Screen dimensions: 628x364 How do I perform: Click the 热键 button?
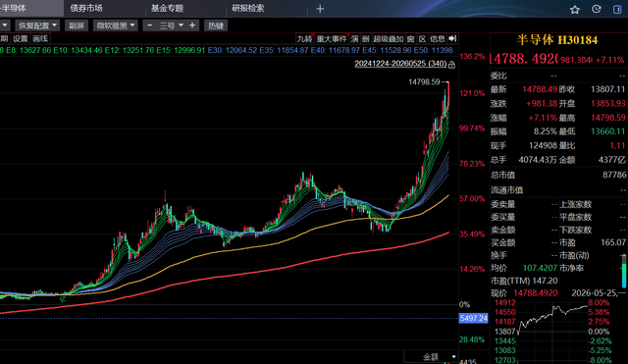point(216,26)
